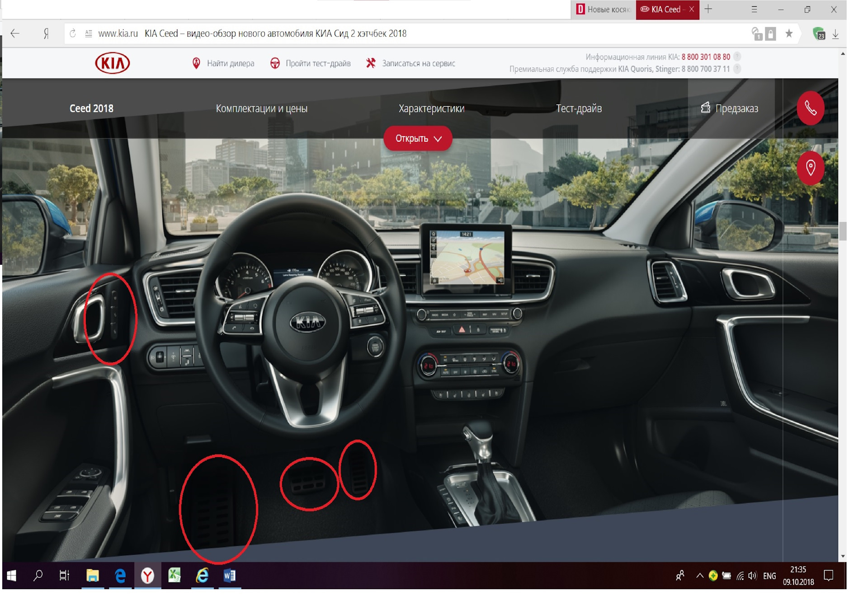Open the battery status tray icon
The image size is (868, 614).
[x=726, y=575]
